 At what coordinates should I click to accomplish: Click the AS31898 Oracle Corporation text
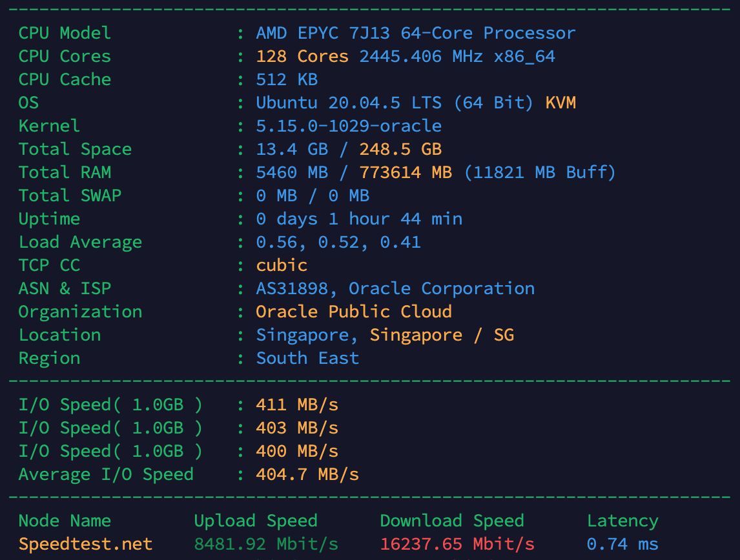point(395,288)
